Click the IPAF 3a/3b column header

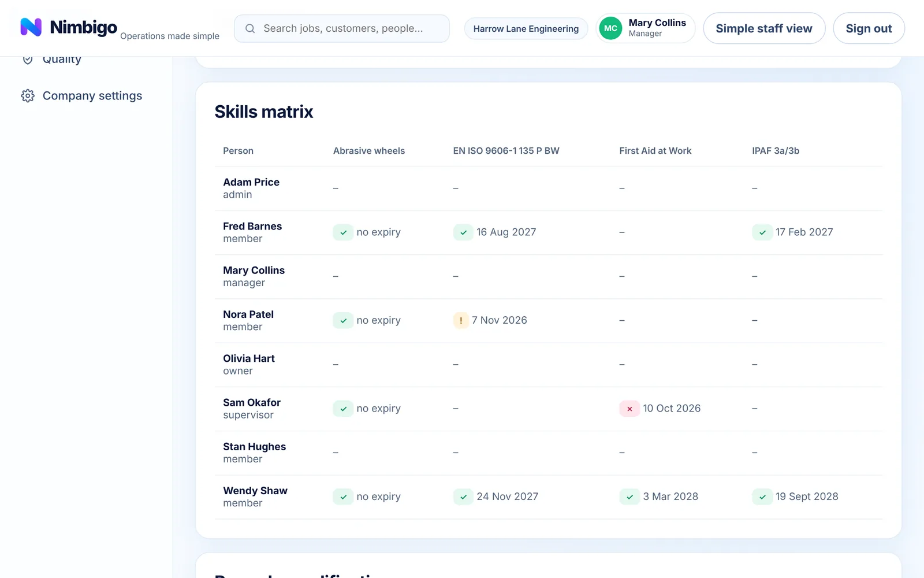(776, 151)
